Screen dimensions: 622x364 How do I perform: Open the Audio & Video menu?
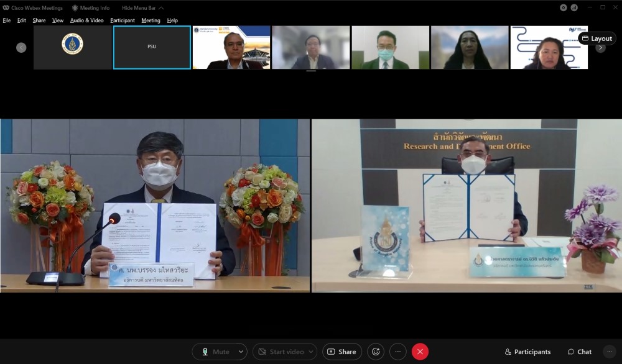coord(86,20)
